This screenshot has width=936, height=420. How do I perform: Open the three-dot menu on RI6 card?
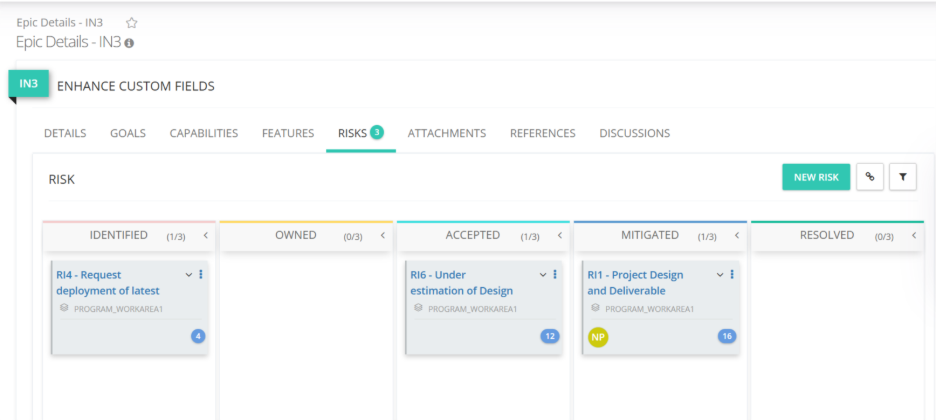click(555, 275)
